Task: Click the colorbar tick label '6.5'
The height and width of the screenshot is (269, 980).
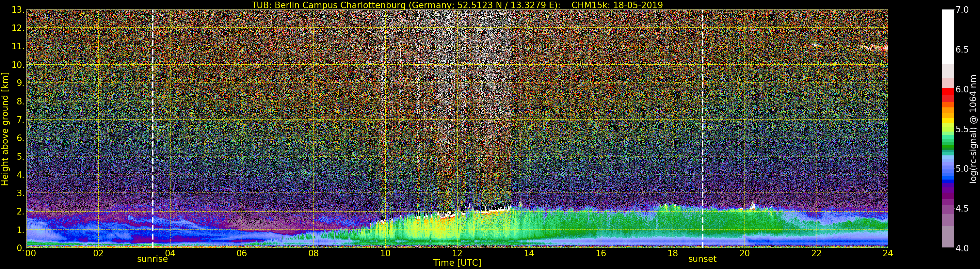Action: (962, 50)
